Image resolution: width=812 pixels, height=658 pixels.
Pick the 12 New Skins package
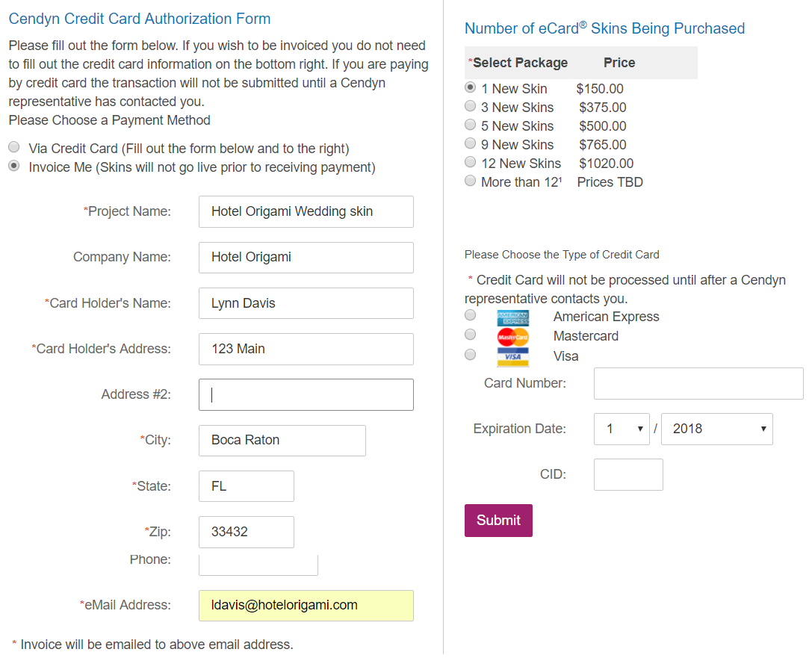pyautogui.click(x=470, y=162)
